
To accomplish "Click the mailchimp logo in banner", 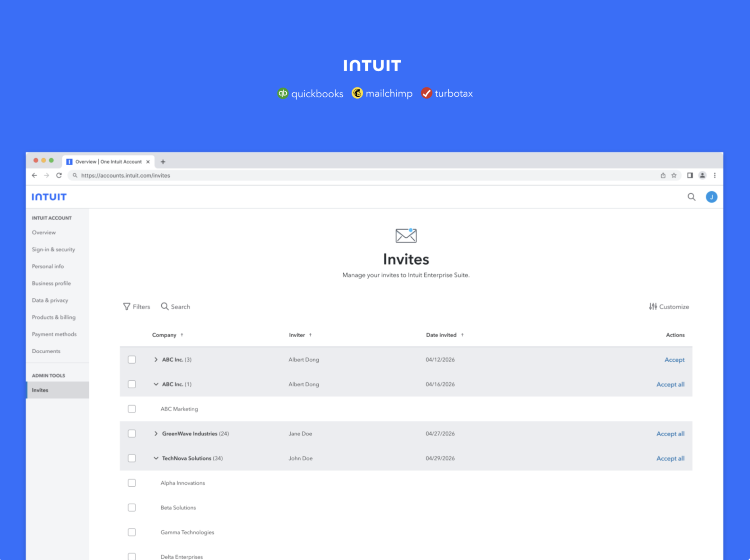I will click(x=382, y=93).
